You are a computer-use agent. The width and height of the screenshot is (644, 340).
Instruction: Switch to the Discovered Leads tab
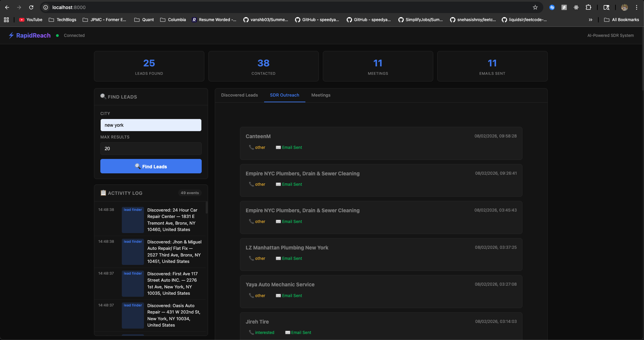coord(240,95)
